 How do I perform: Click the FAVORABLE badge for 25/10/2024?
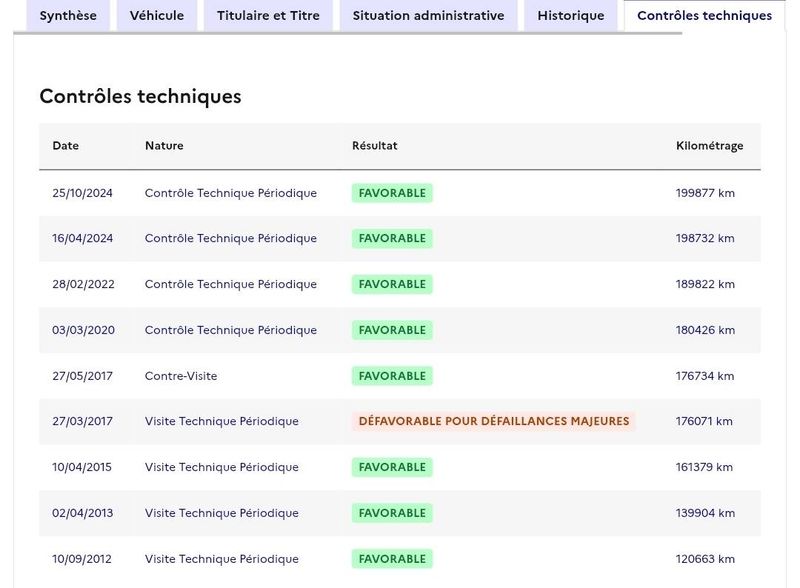(392, 193)
